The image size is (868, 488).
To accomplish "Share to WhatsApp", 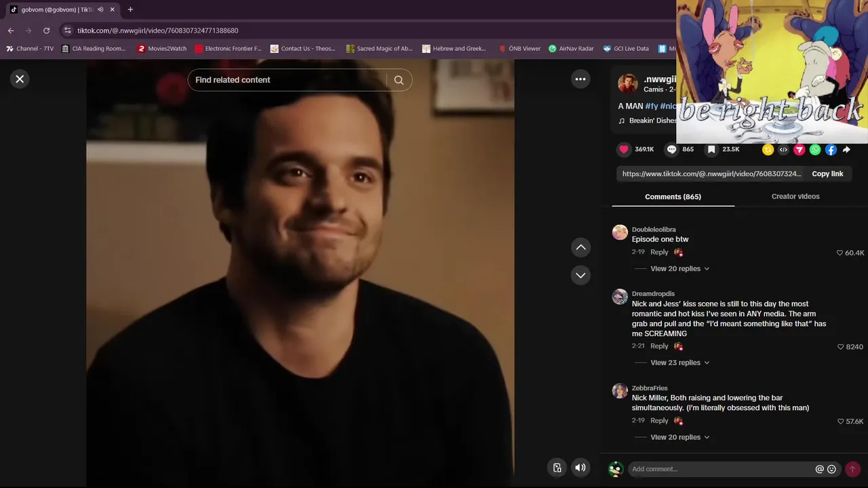I will (815, 150).
